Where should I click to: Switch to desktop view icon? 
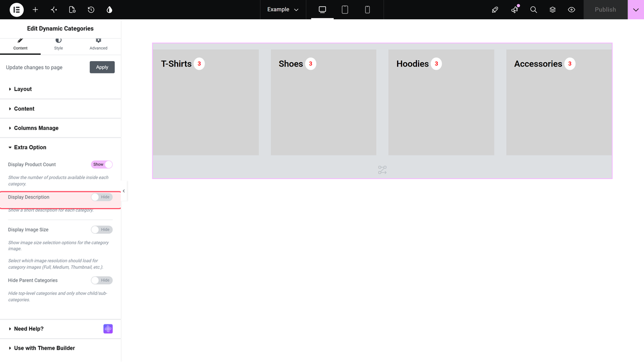[323, 10]
